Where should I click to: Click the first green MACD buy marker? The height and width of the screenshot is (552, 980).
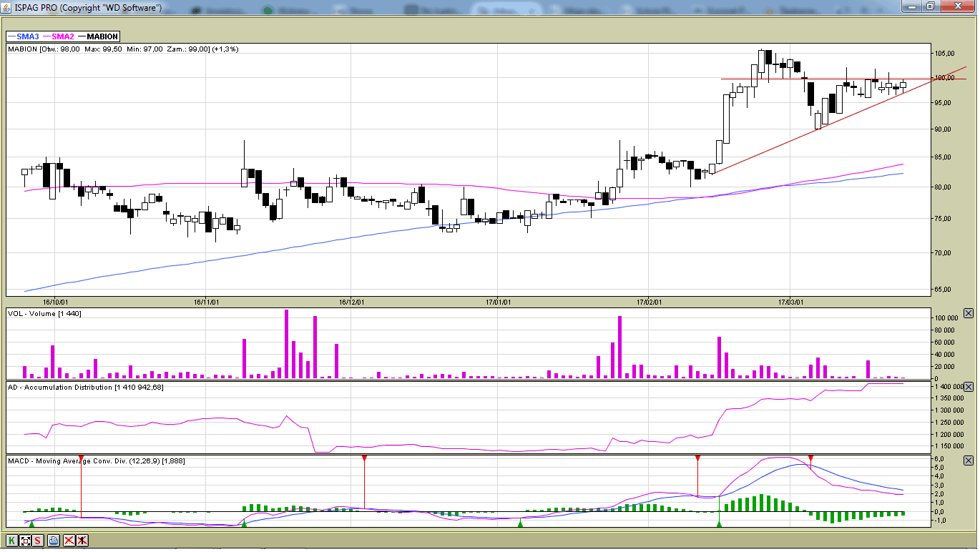(x=31, y=524)
